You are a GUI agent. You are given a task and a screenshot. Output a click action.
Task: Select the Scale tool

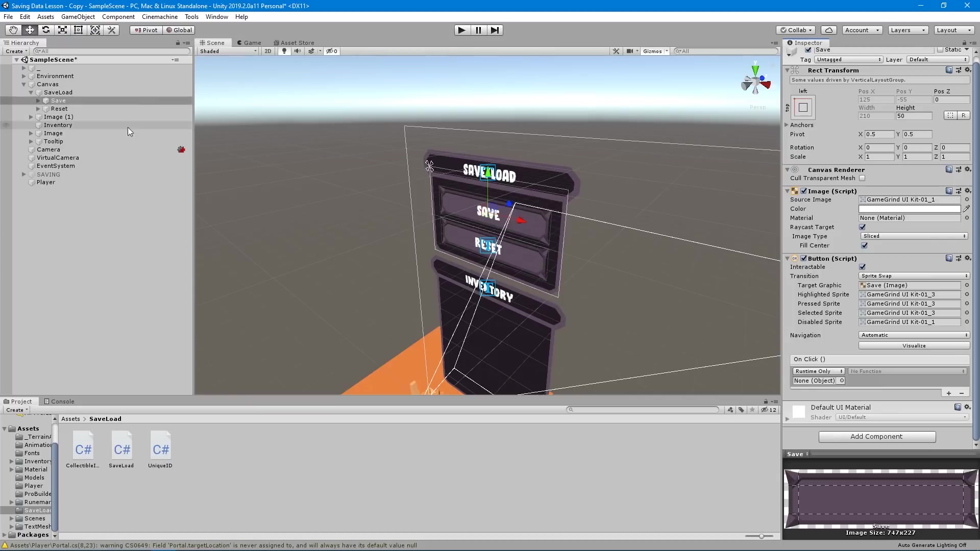62,30
